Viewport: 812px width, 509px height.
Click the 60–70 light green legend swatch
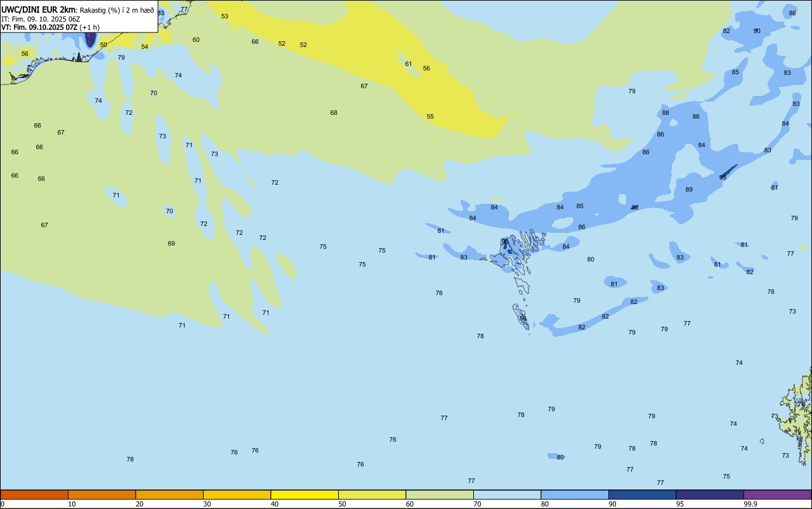click(440, 494)
